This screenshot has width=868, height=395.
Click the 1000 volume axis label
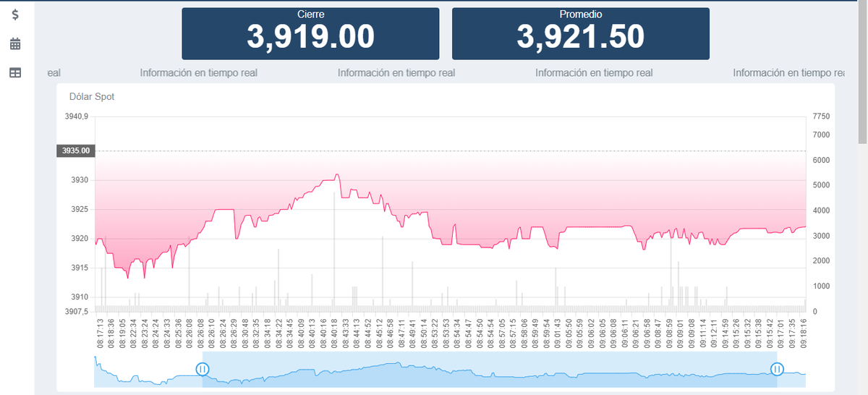pyautogui.click(x=821, y=286)
